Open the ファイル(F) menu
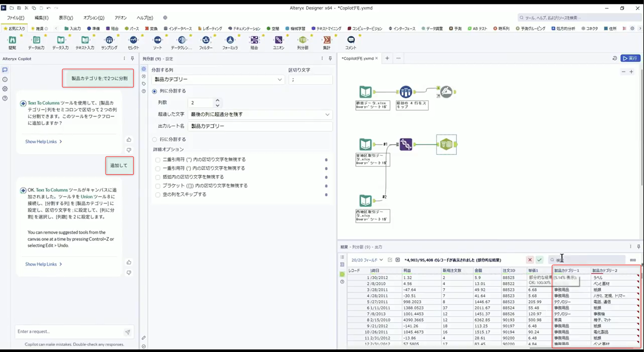The image size is (644, 352). pos(15,18)
